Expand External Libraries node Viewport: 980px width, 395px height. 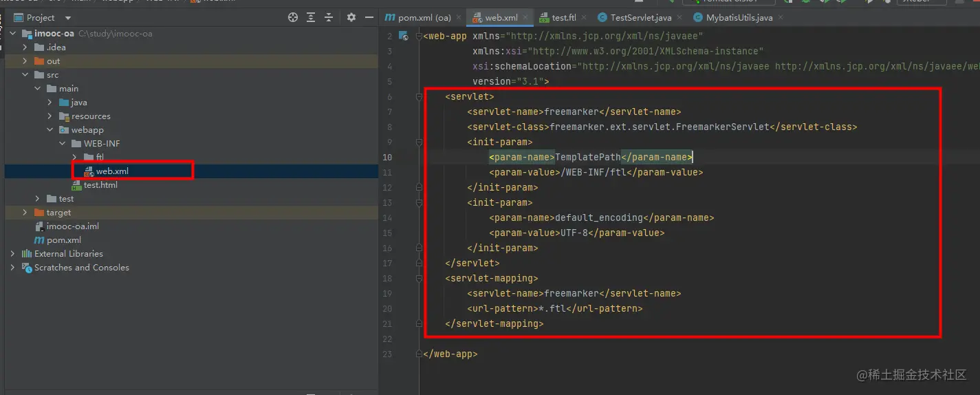click(x=13, y=254)
